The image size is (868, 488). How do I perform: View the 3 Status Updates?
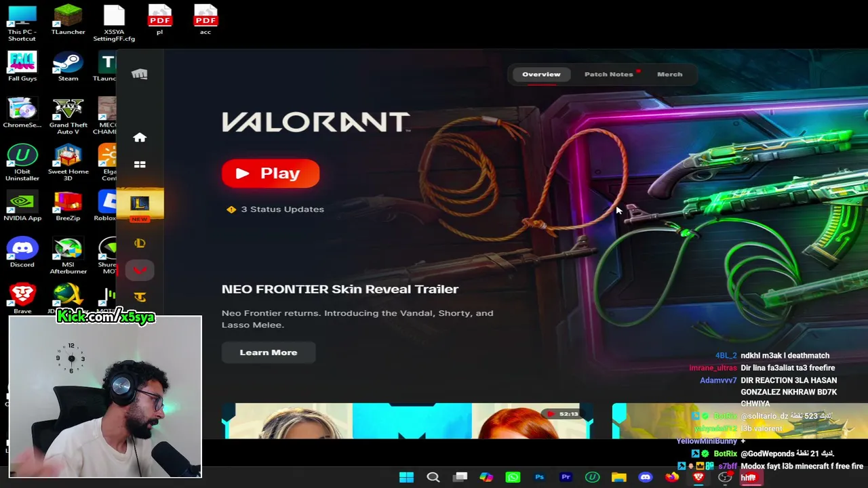point(276,209)
